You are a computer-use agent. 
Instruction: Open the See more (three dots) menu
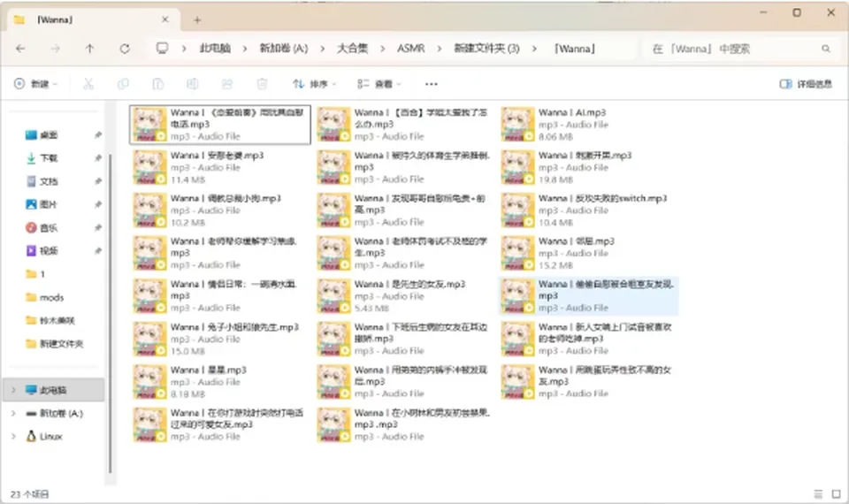point(431,84)
